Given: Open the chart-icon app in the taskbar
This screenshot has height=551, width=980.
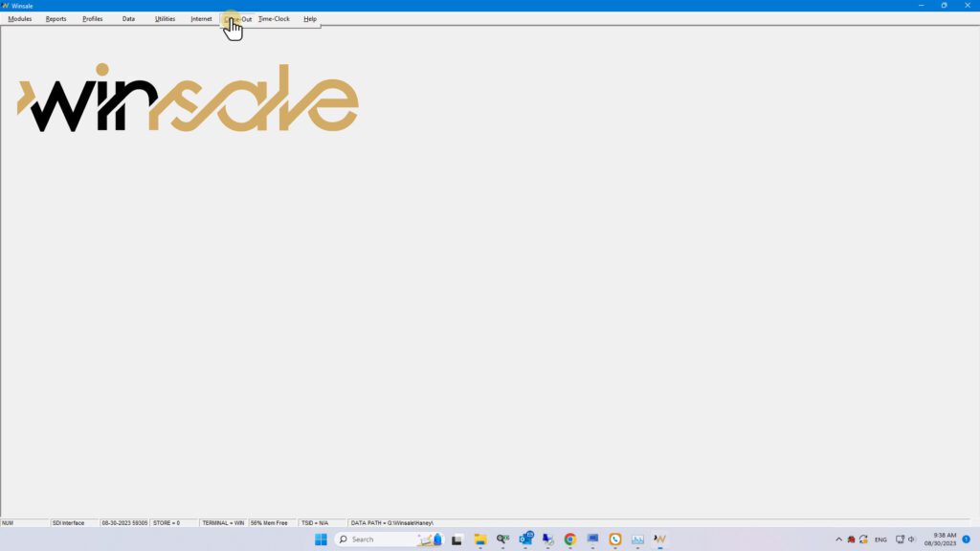Looking at the screenshot, I should click(637, 540).
